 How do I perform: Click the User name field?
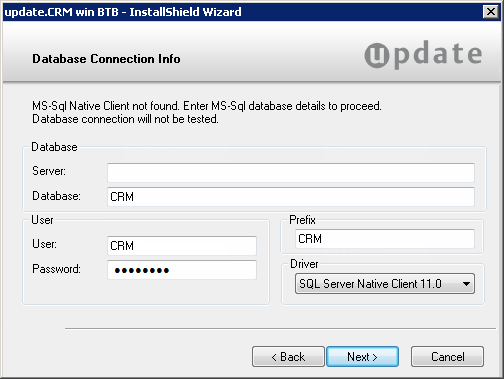[182, 246]
